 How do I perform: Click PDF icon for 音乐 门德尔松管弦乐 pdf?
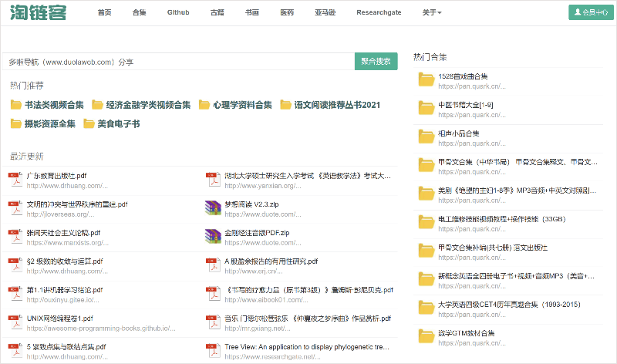click(x=214, y=322)
